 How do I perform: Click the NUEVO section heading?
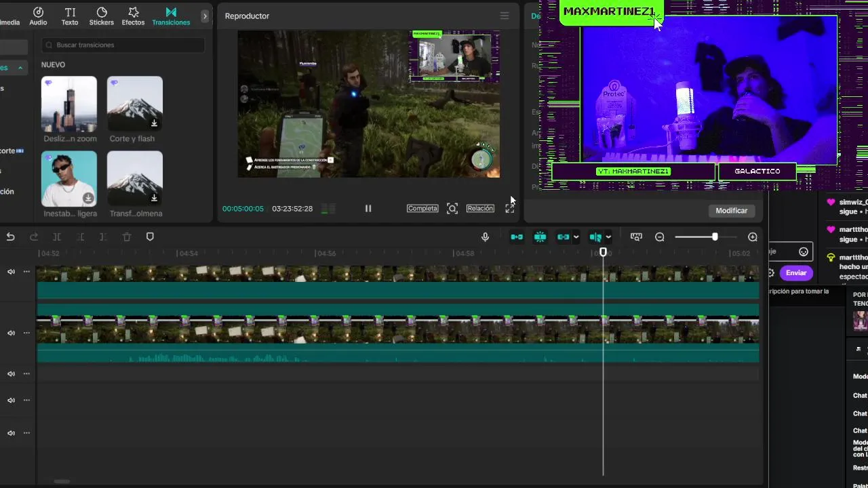[53, 65]
